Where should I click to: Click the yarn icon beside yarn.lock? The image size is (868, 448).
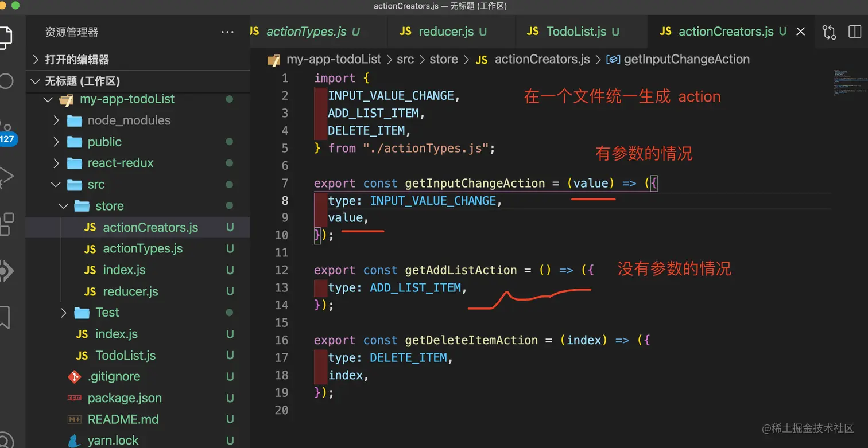click(74, 441)
